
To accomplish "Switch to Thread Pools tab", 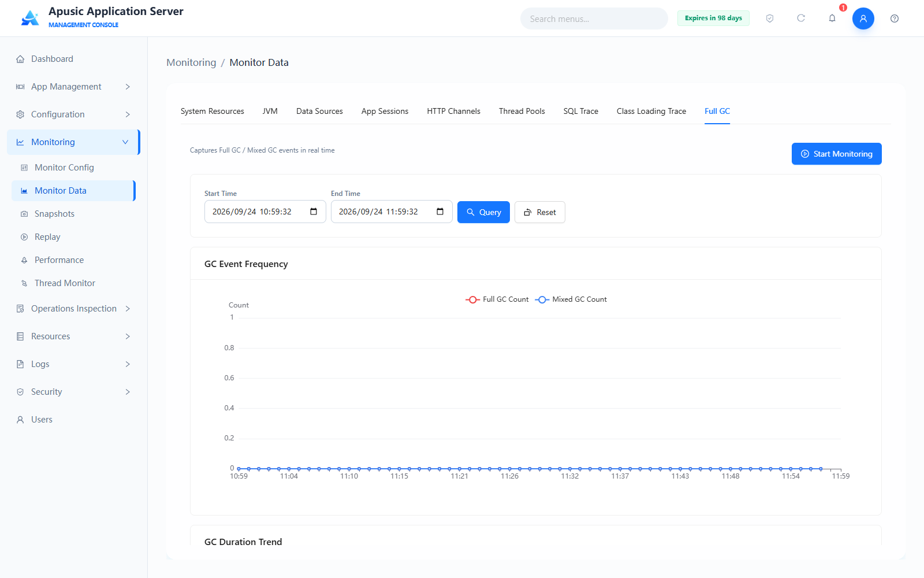I will pos(522,111).
